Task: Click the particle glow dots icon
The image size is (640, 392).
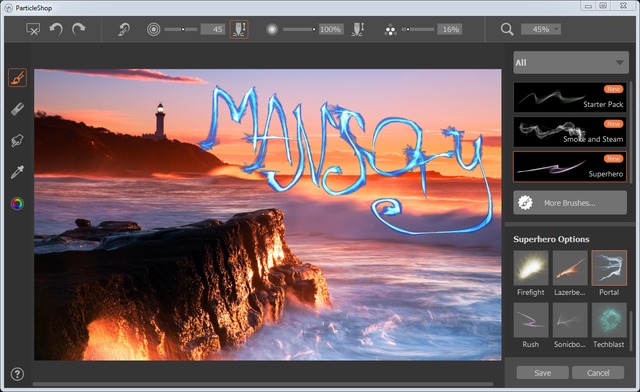Action: point(390,30)
